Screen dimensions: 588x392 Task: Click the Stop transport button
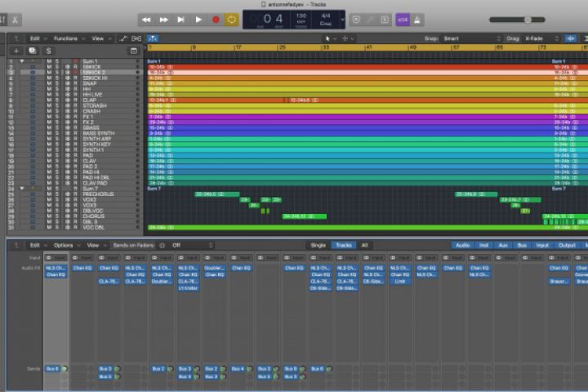click(x=181, y=19)
